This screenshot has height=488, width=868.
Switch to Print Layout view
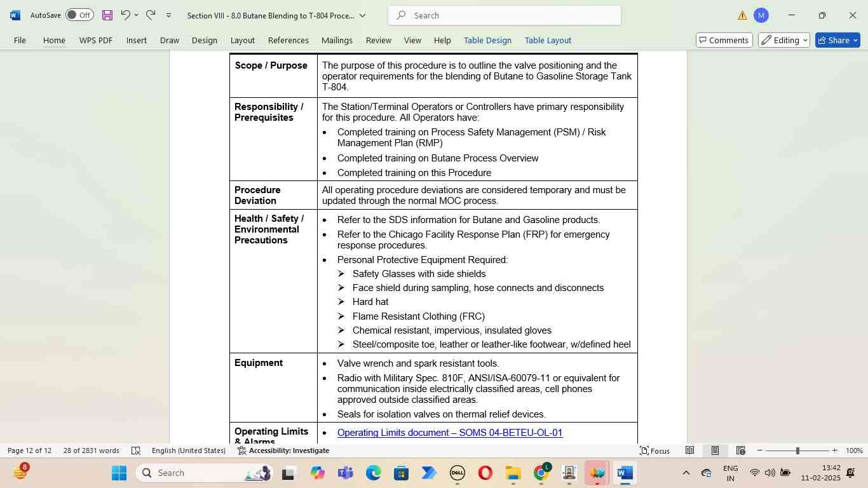click(x=715, y=451)
